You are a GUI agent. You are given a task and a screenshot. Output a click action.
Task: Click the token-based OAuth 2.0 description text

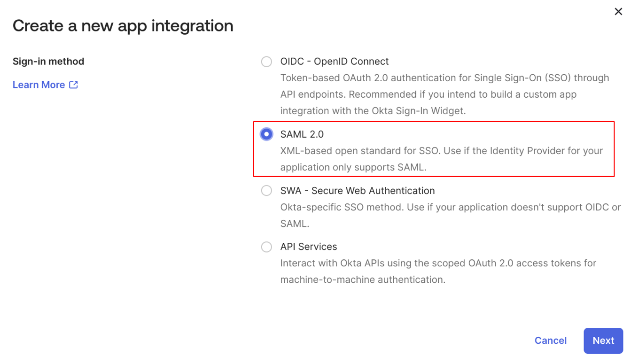click(444, 78)
